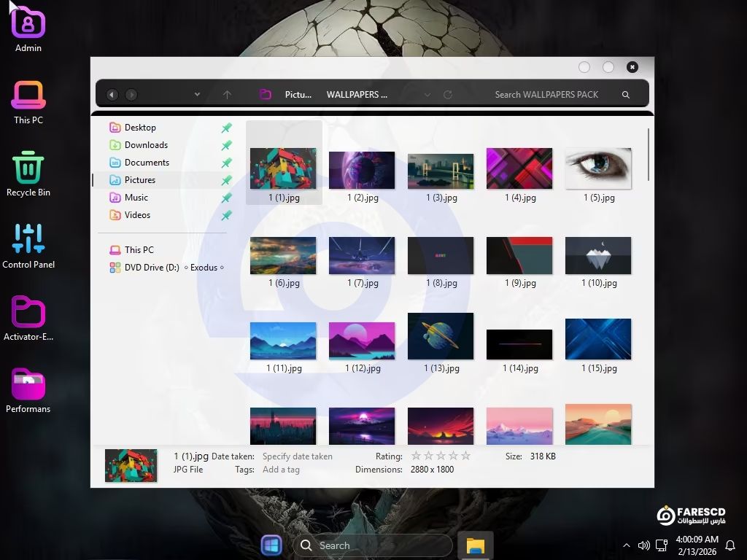This screenshot has height=560, width=747.
Task: Select Music in the sidebar
Action: point(136,198)
